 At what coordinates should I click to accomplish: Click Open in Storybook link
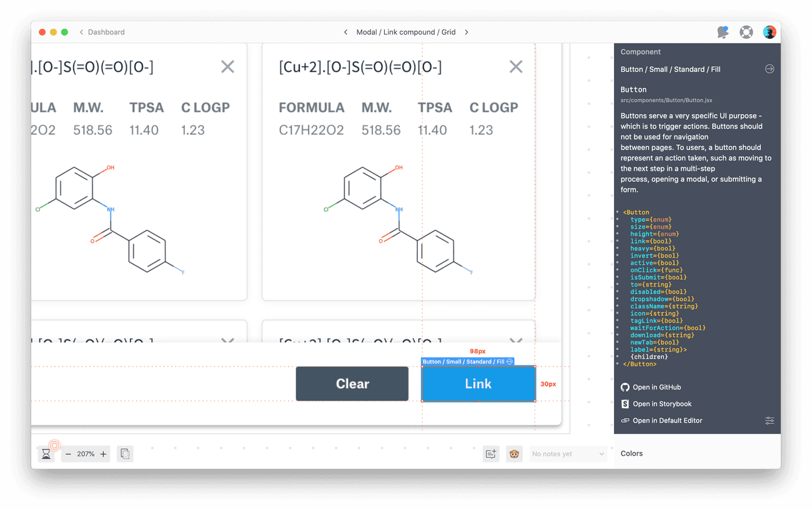pos(661,404)
